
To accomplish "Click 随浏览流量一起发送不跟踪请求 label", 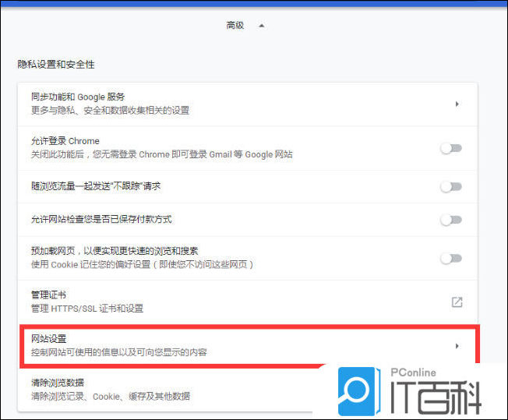I will [96, 186].
